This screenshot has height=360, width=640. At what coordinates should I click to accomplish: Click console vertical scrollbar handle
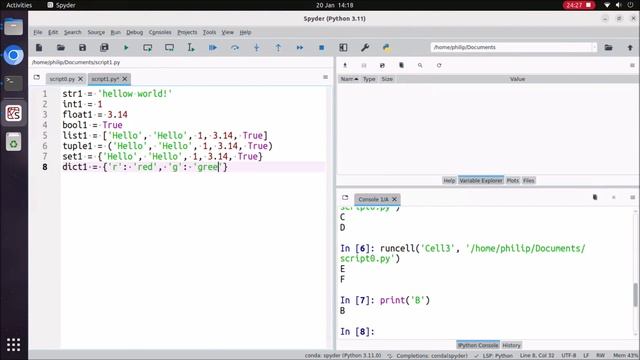(x=635, y=294)
